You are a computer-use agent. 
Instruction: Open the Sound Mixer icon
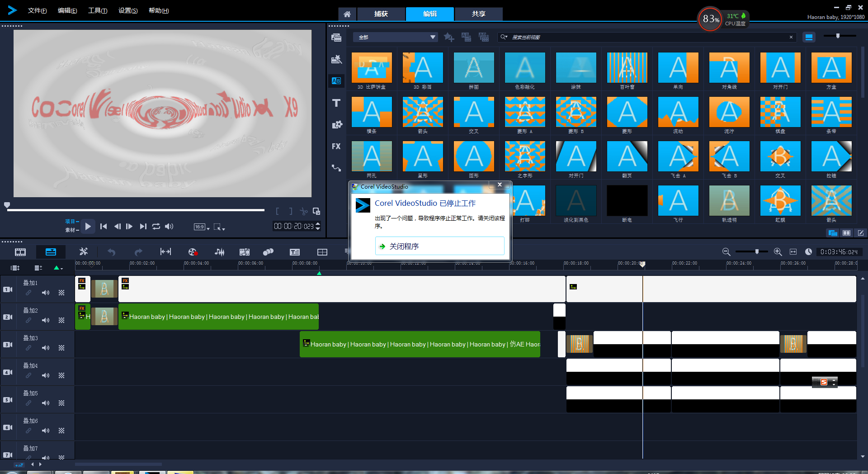220,252
